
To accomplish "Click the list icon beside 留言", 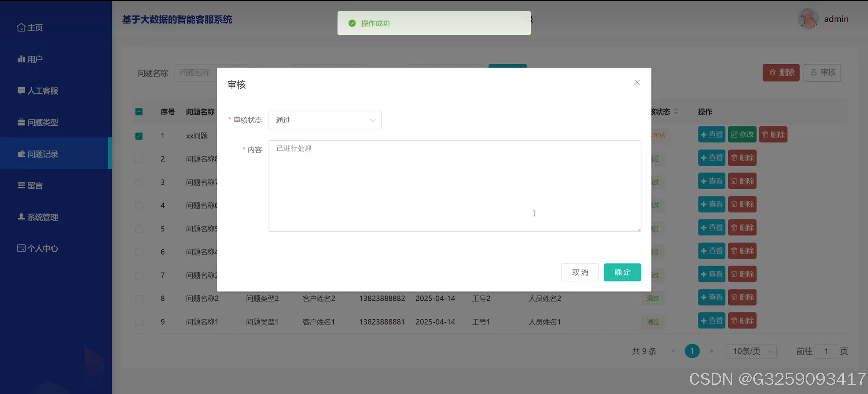I will 21,185.
